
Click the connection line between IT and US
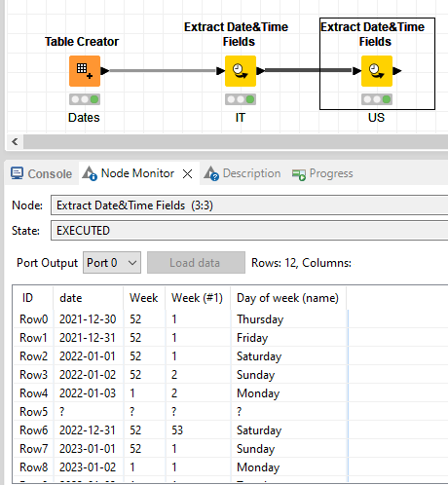pyautogui.click(x=309, y=70)
